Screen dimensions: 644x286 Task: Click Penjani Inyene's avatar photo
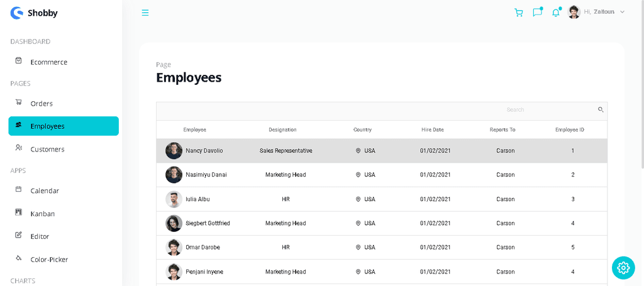pos(174,272)
